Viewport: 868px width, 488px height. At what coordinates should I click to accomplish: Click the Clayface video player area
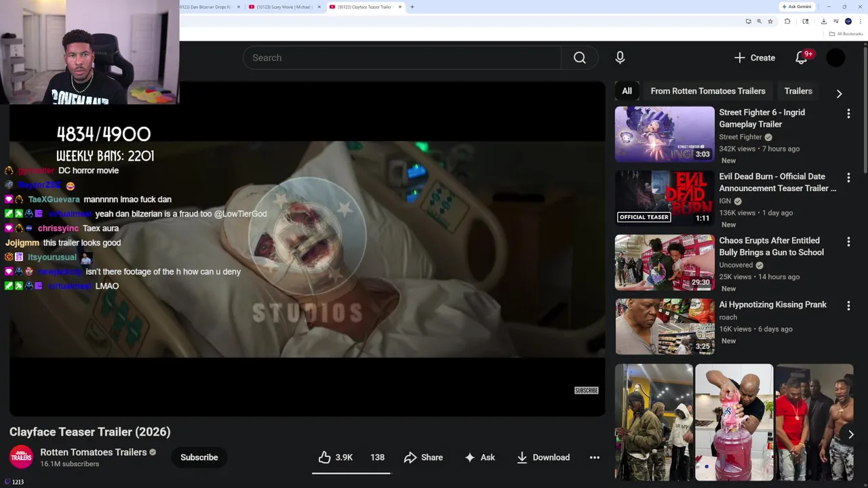[x=307, y=249]
